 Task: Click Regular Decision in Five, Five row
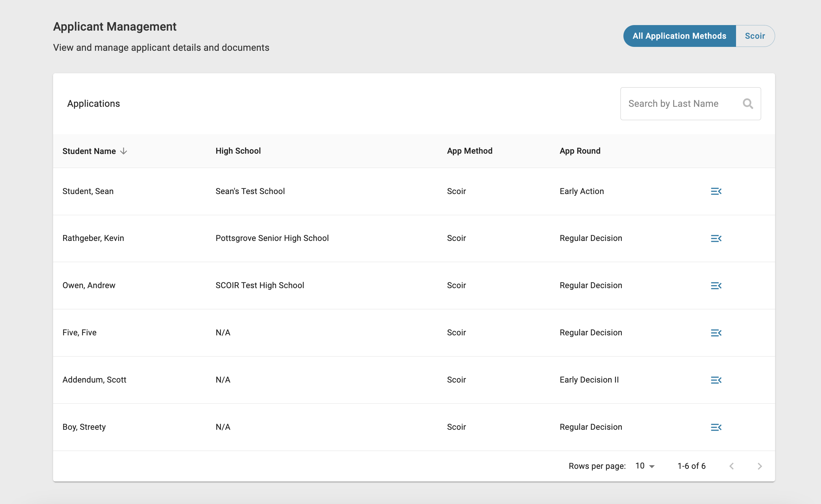point(591,332)
